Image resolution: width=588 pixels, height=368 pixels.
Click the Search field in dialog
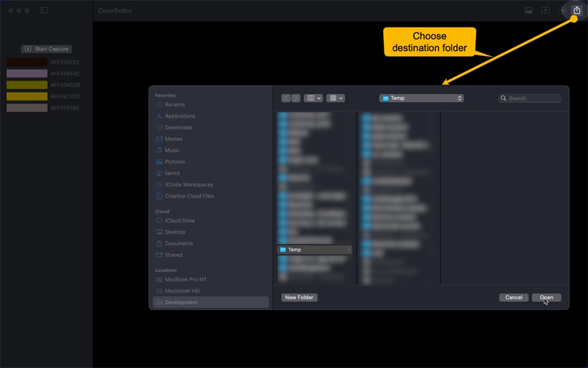(529, 99)
